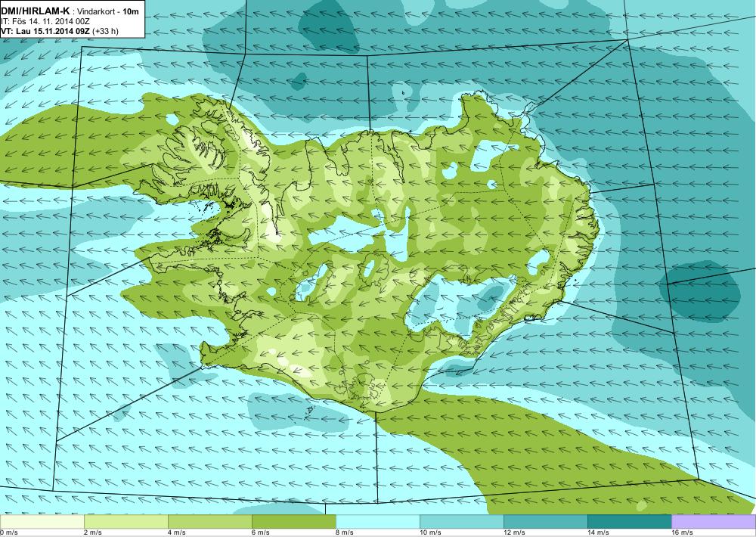Click the 12–14 m/s teal legend swatch
The height and width of the screenshot is (537, 756).
point(545,522)
